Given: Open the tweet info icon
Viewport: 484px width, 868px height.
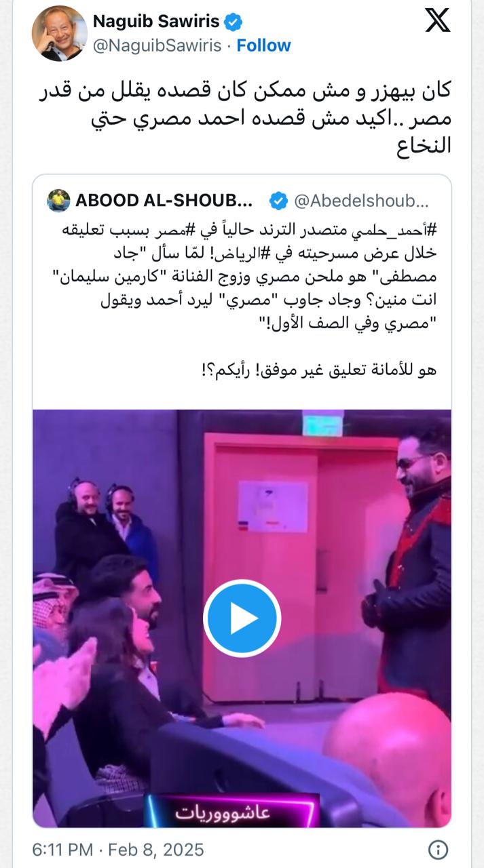Looking at the screenshot, I should (438, 850).
